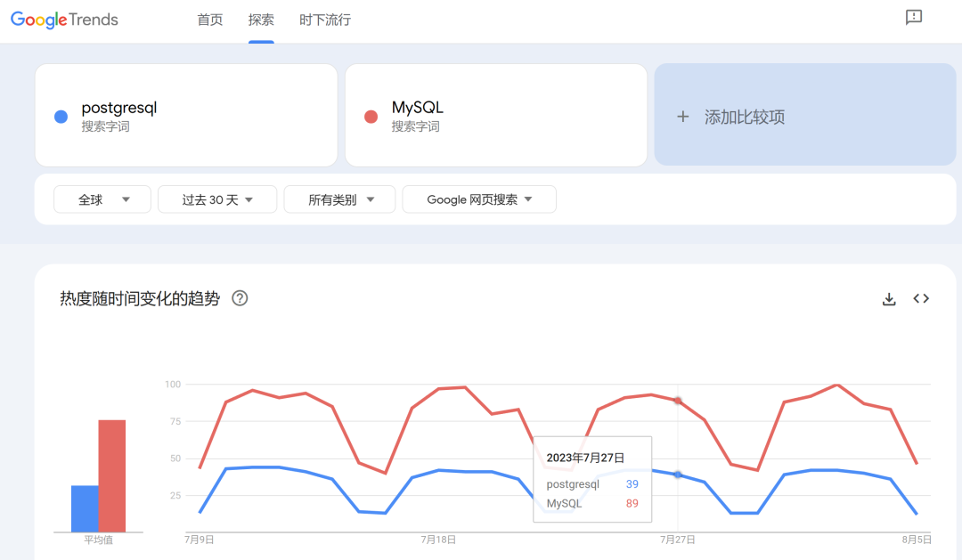The width and height of the screenshot is (962, 560).
Task: Select the 探索 tab
Action: click(261, 20)
